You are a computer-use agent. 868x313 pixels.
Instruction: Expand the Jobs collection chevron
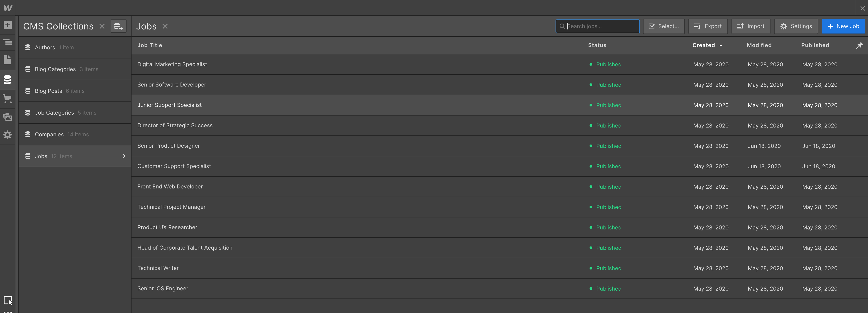click(124, 156)
